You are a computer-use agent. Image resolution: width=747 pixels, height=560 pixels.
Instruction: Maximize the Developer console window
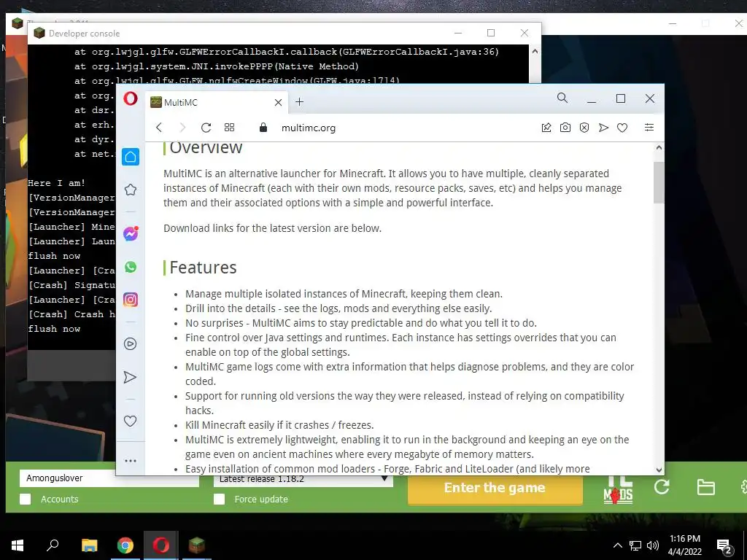[x=491, y=33]
